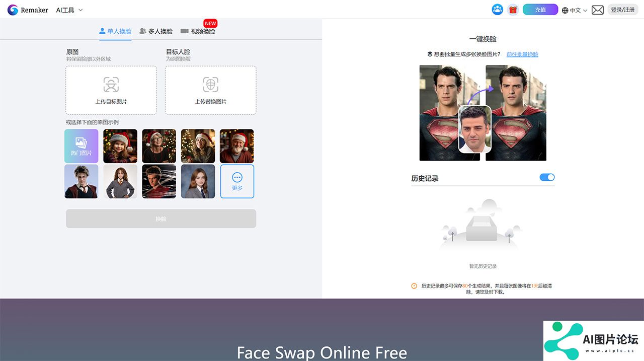644x361 pixels.
Task: Click the 充值 recharge button
Action: pyautogui.click(x=540, y=10)
